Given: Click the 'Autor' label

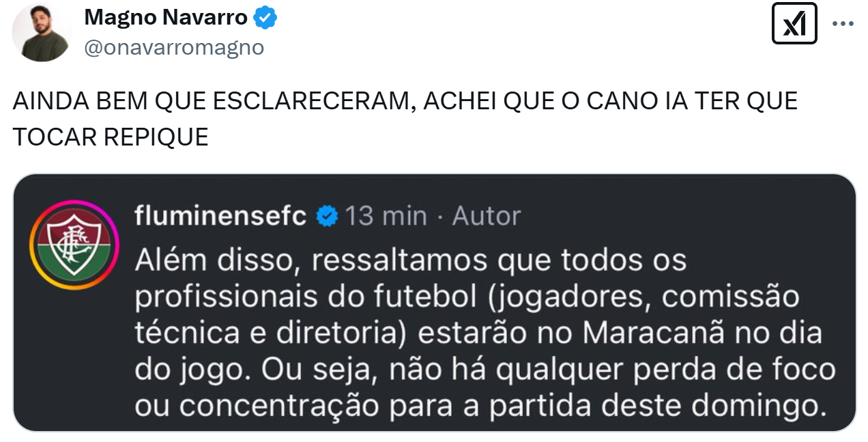Looking at the screenshot, I should pyautogui.click(x=487, y=217).
